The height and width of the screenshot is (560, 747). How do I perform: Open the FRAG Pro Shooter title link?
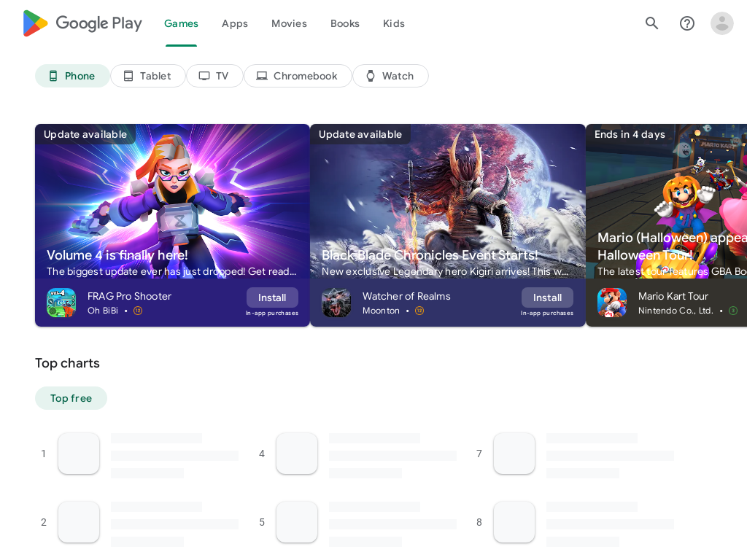[x=129, y=296]
